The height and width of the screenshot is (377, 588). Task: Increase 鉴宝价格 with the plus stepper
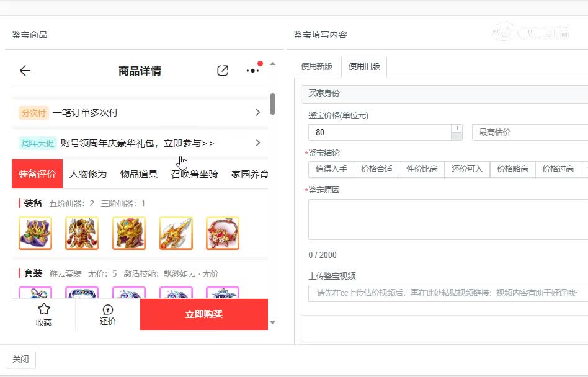[x=456, y=128]
